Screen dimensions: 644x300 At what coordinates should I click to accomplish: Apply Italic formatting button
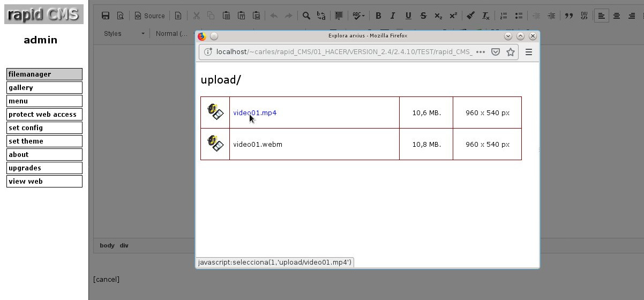point(393,16)
